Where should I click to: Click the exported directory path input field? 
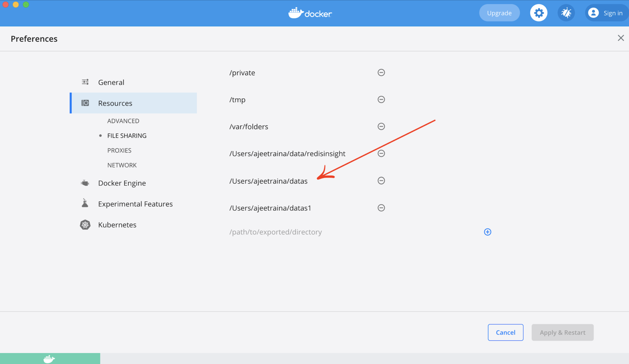click(x=275, y=232)
